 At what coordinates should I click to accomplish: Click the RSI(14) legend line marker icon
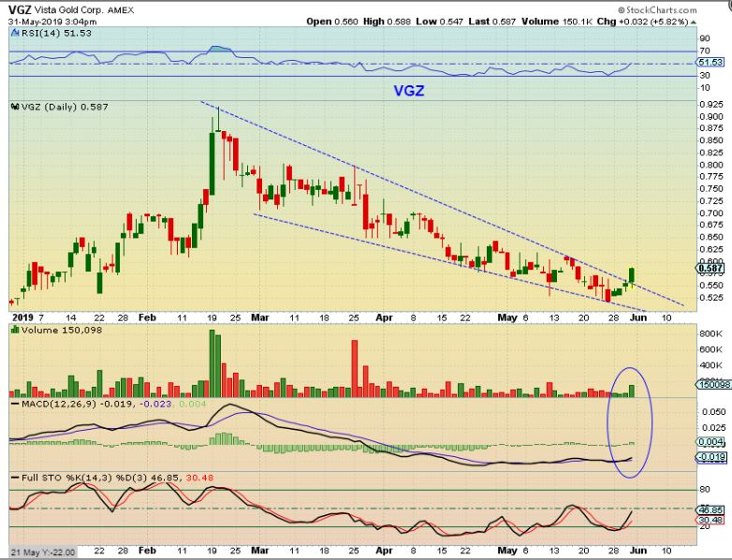tap(15, 33)
